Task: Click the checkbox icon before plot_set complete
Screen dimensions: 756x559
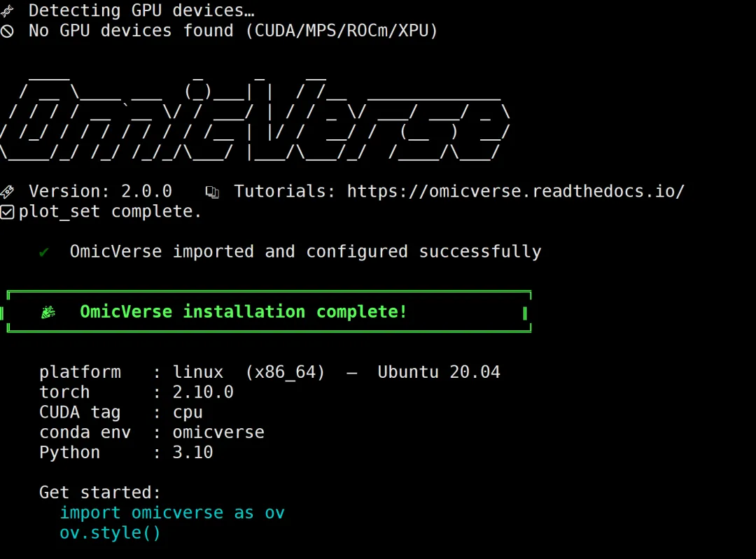Action: [7, 212]
